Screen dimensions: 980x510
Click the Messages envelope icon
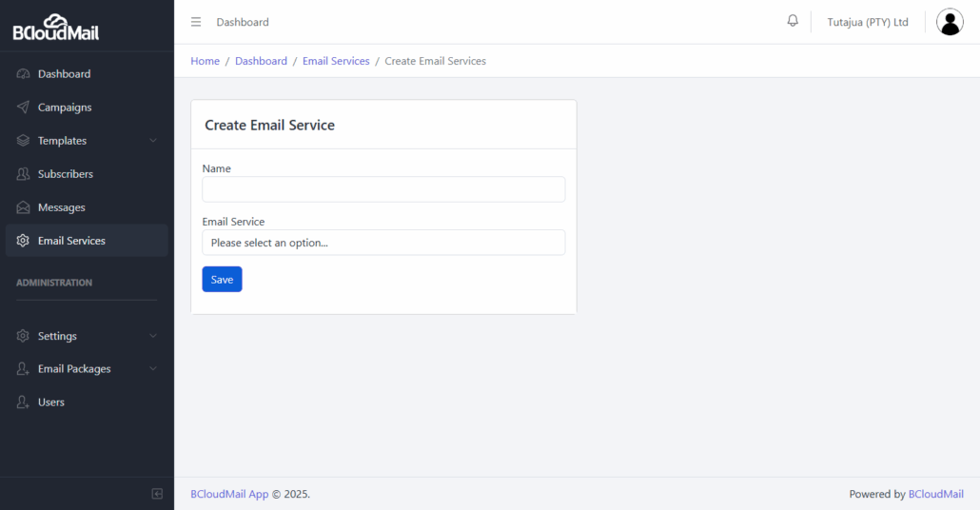[23, 206]
